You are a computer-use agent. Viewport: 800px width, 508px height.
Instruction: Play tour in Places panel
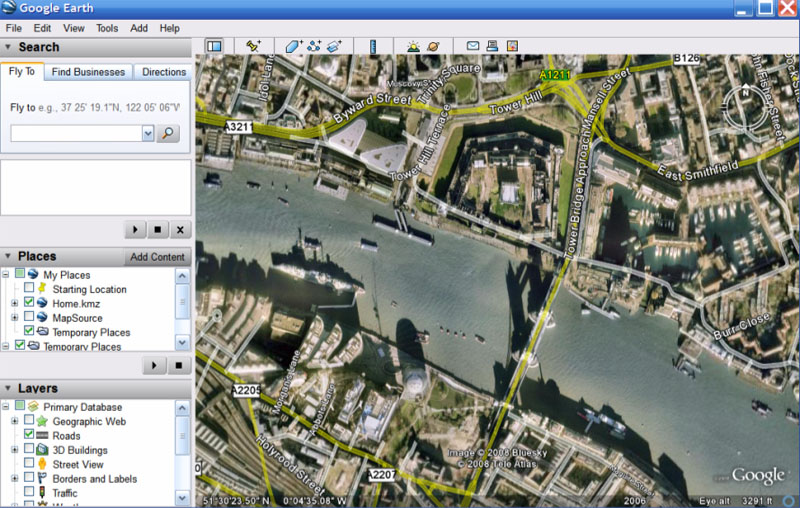coord(154,365)
